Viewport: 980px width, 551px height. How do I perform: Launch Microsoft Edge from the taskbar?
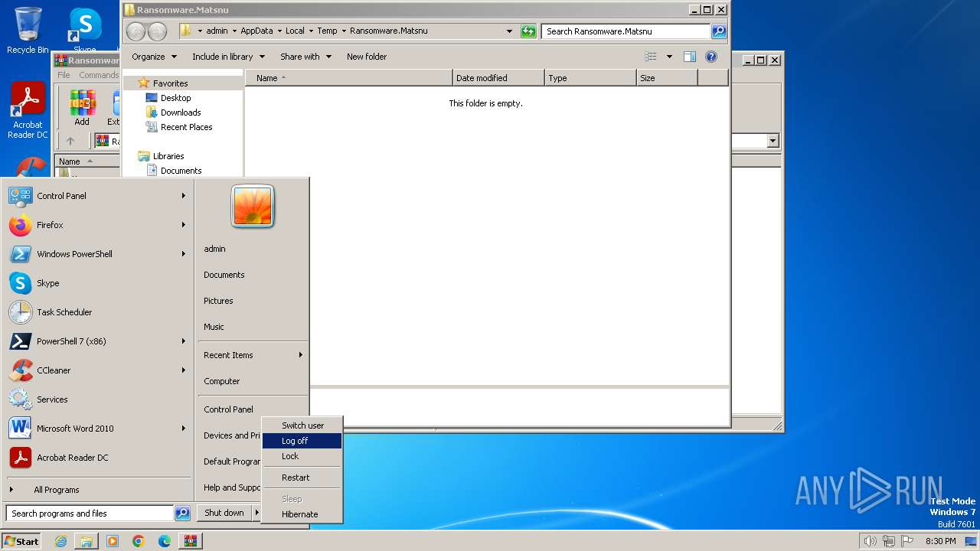(x=165, y=541)
